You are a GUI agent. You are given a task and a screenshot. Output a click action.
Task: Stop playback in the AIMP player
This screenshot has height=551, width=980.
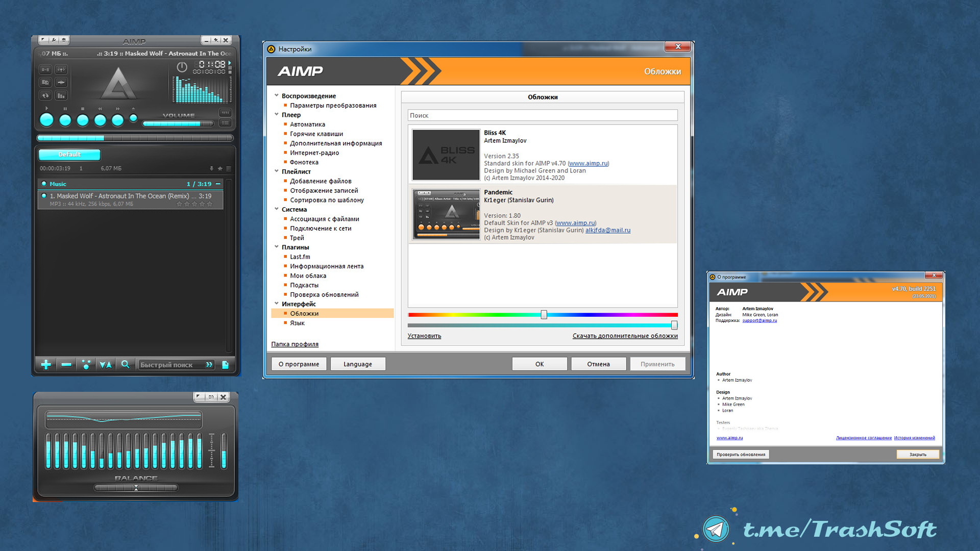(83, 120)
